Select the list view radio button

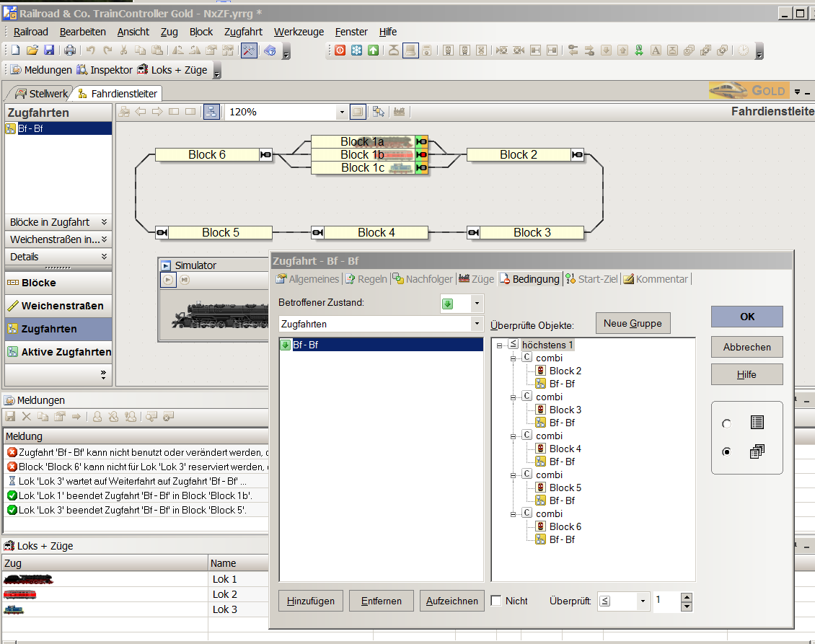coord(726,424)
